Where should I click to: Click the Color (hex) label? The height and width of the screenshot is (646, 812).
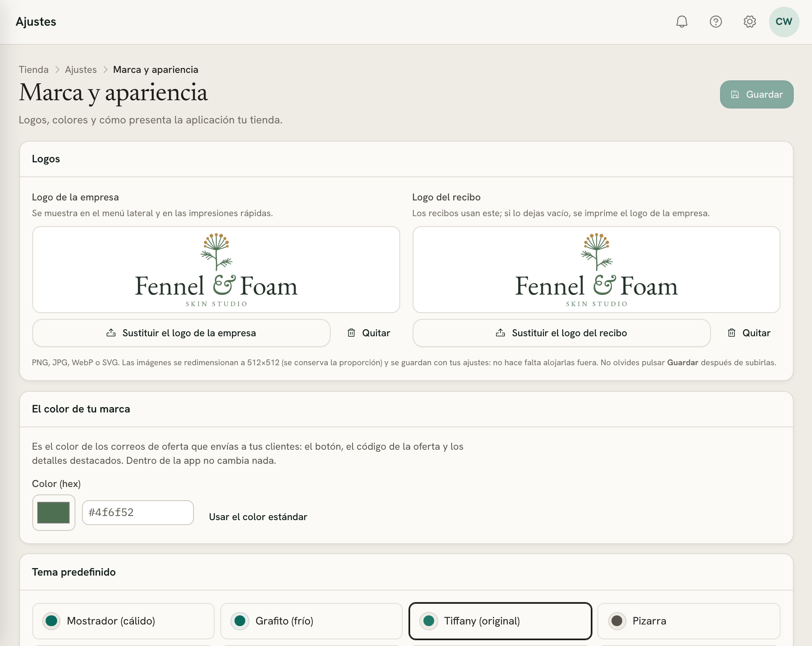pos(56,484)
